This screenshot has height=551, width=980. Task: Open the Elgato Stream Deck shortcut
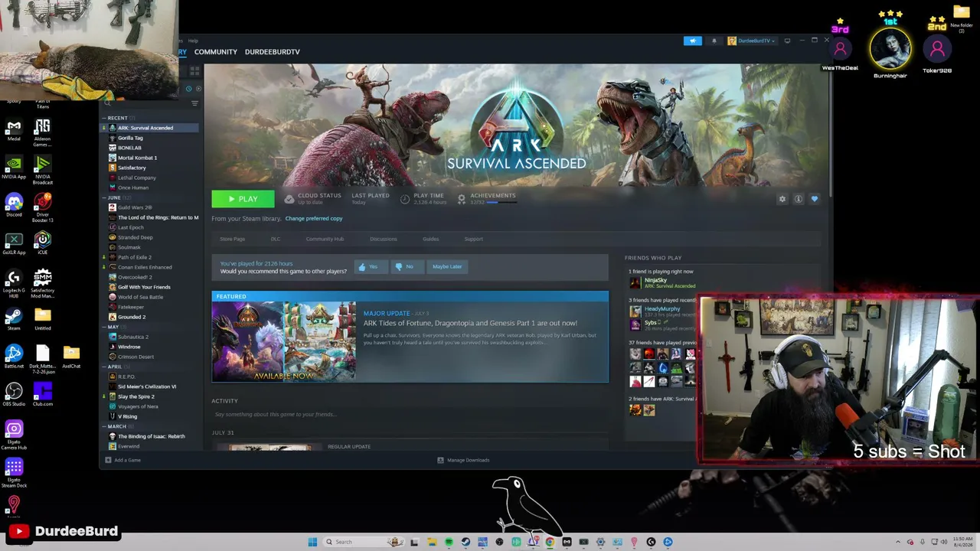pyautogui.click(x=14, y=473)
